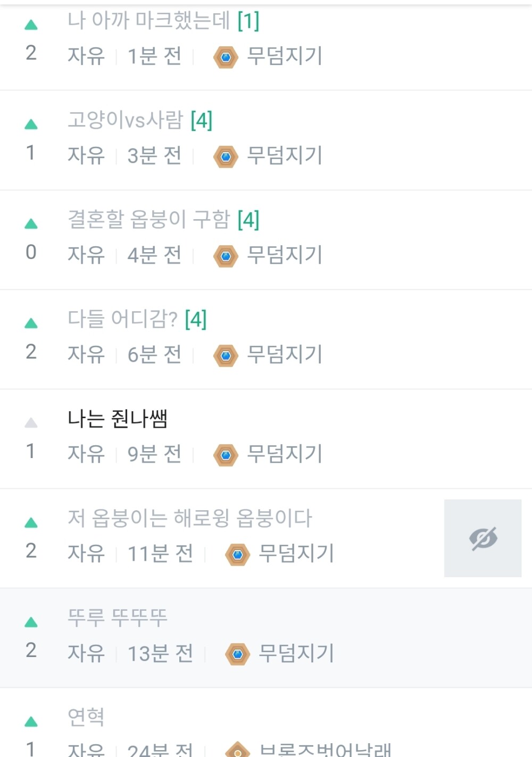The image size is (532, 757).
Task: Upvote the '연혁' post arrow
Action: point(31,722)
